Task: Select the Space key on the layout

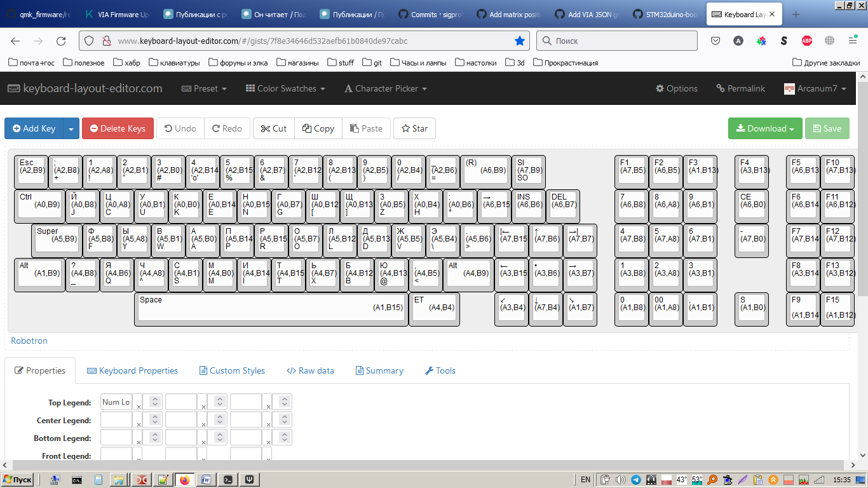Action: [271, 309]
